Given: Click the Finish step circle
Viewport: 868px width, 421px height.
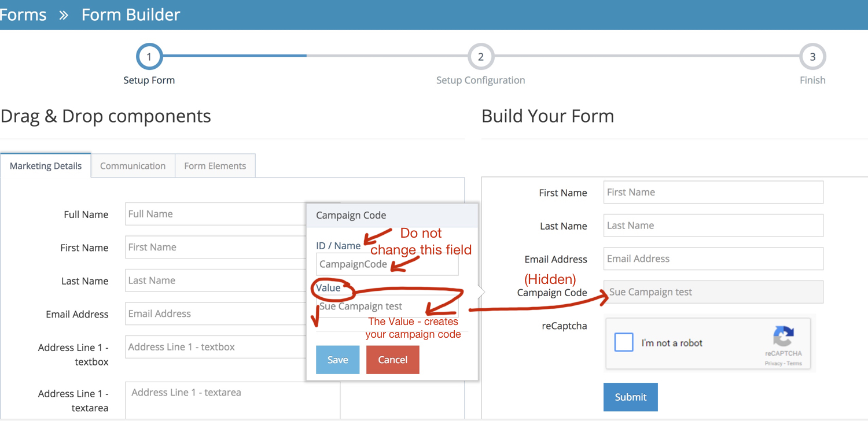Looking at the screenshot, I should click(812, 56).
